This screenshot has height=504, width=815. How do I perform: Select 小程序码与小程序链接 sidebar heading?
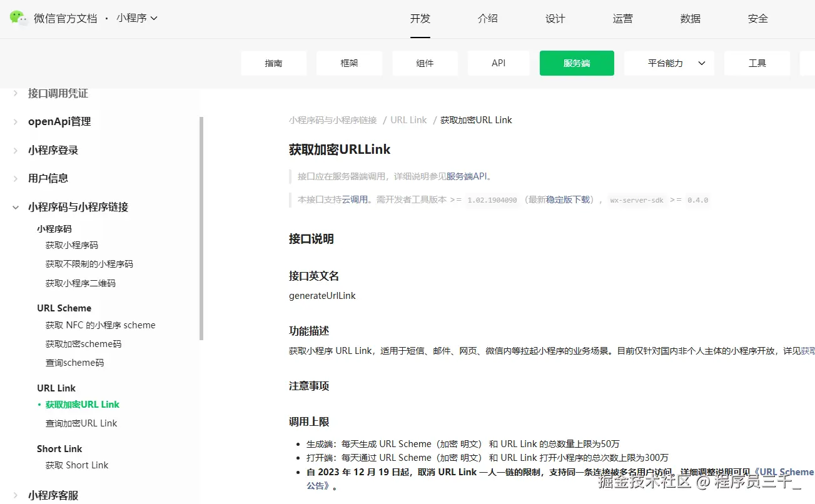78,207
